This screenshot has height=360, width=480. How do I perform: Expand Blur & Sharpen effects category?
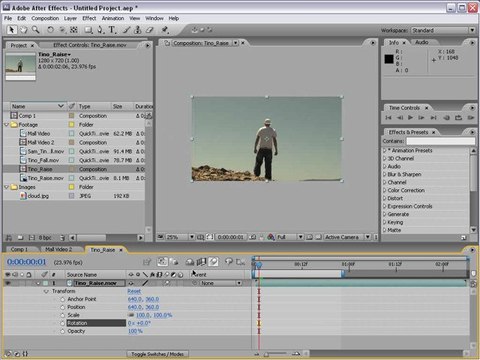[385, 174]
